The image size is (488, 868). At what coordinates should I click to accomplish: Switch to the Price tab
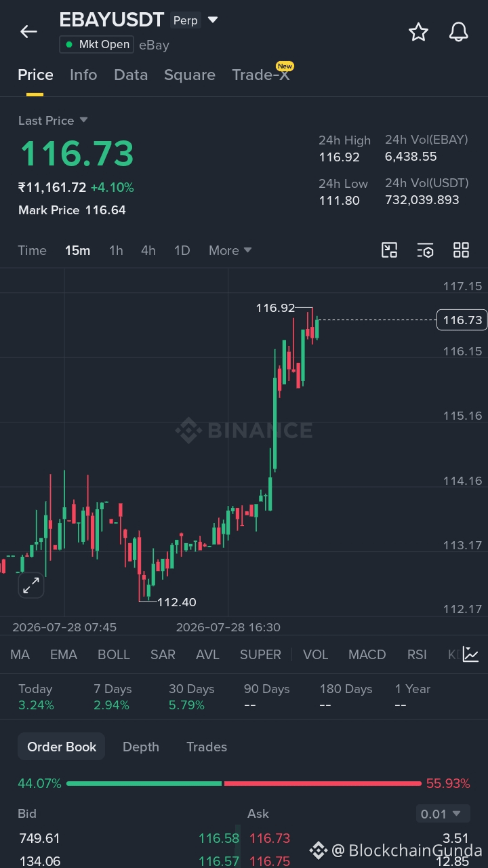pos(35,75)
